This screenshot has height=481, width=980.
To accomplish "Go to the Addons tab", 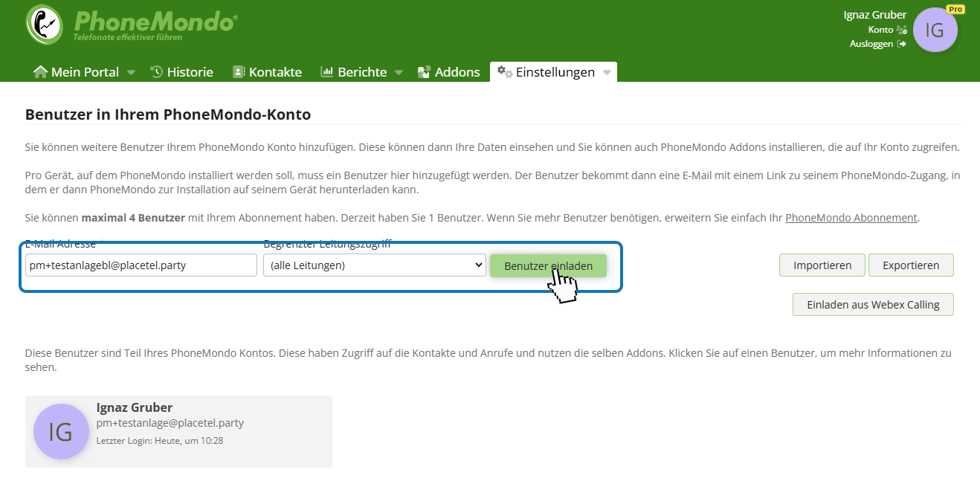I will coord(449,72).
